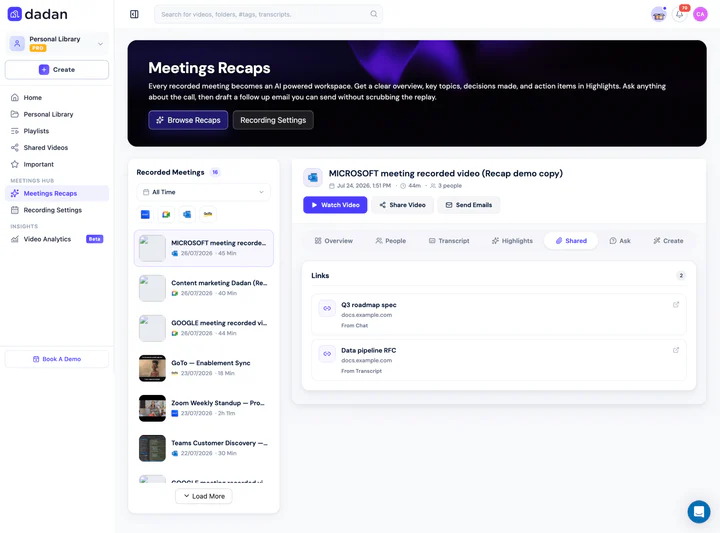
Task: Go to Home in sidebar
Action: point(57,97)
